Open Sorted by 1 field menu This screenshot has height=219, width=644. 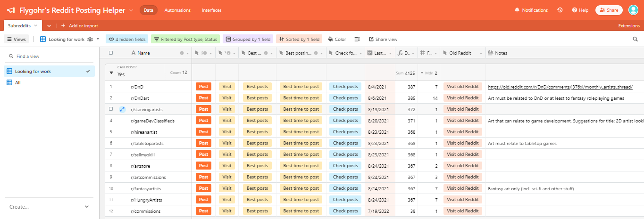[299, 40]
